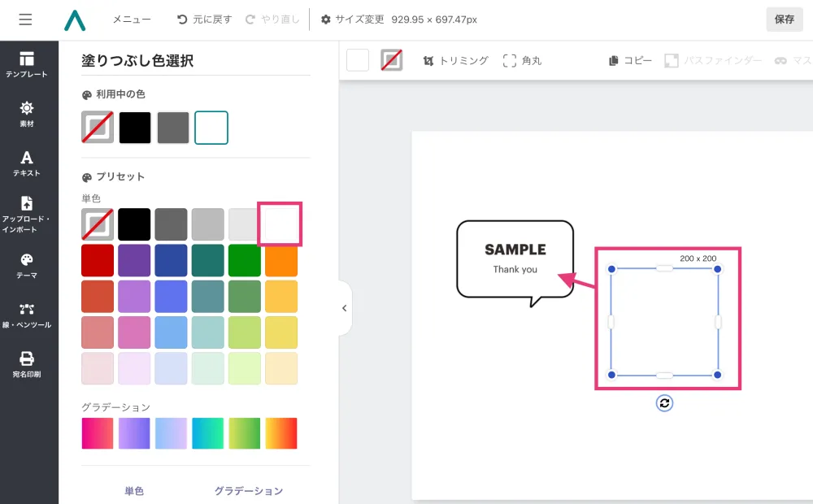Open the メニュー
813x504 pixels.
coord(130,20)
